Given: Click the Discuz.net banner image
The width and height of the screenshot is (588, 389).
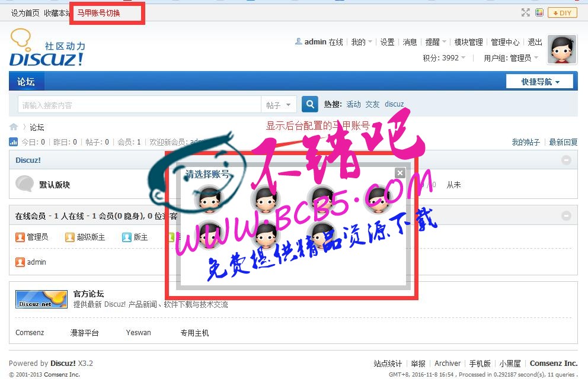Looking at the screenshot, I should (x=41, y=299).
